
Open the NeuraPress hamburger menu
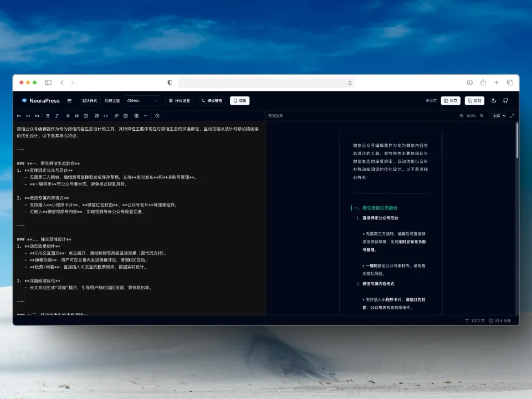click(69, 101)
